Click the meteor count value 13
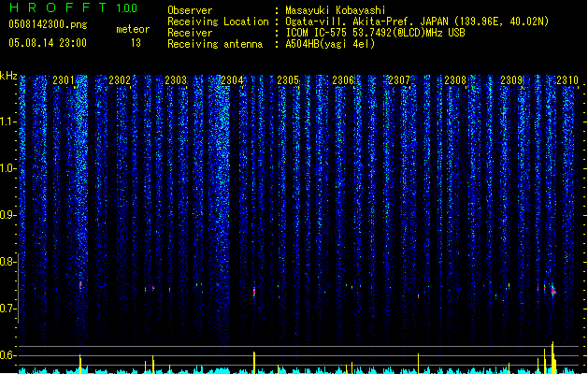Screen dimensions: 588x374 point(136,43)
